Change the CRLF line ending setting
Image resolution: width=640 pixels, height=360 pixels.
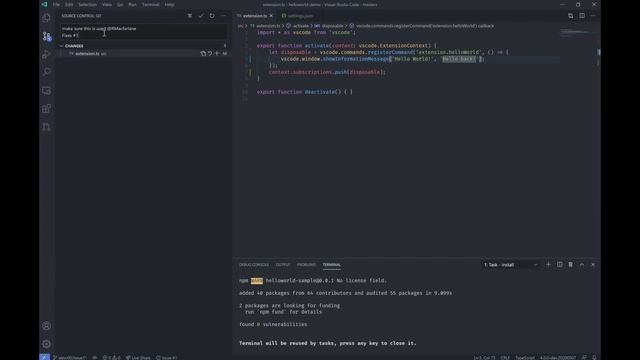(505, 358)
